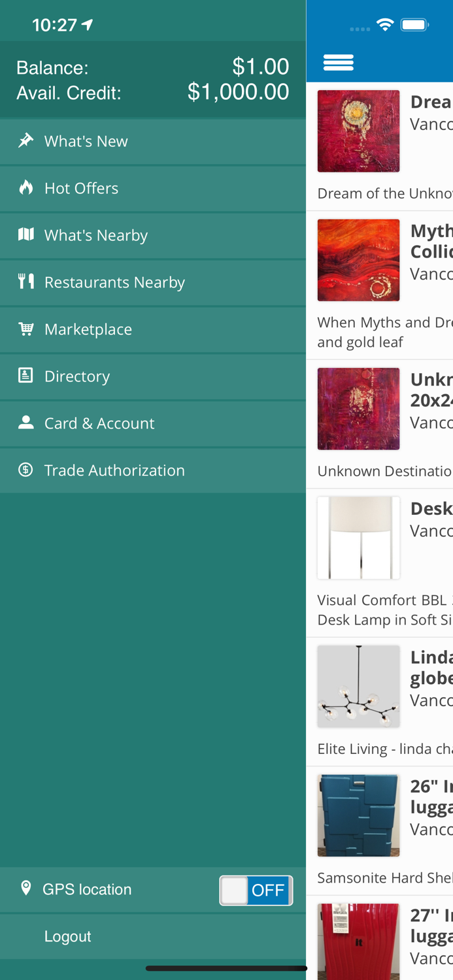Open the hamburger menu at top right

point(339,61)
